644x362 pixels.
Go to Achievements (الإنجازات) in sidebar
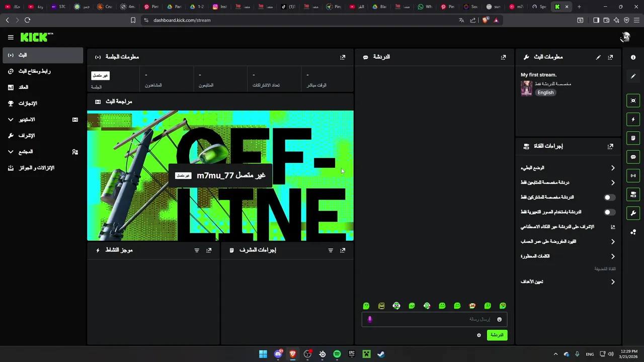pos(43,104)
